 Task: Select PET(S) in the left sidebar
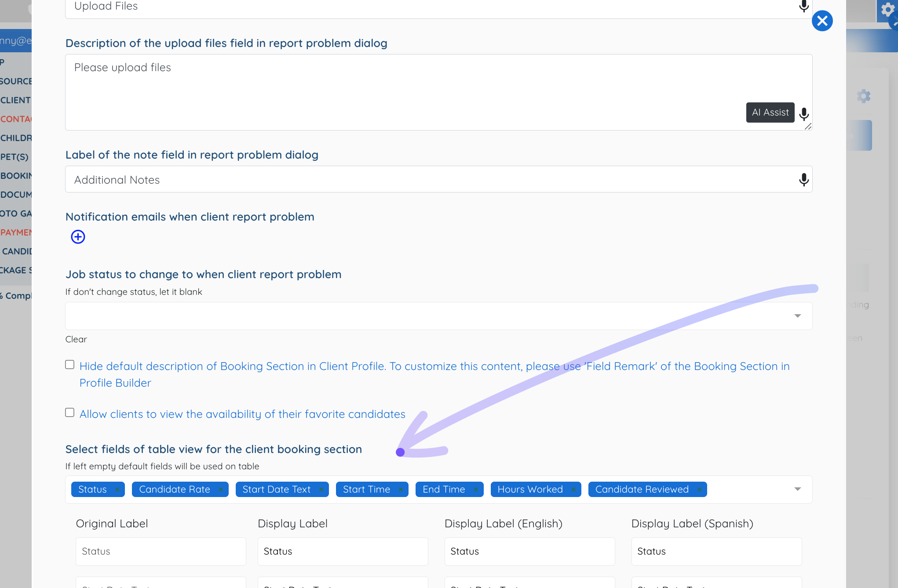pyautogui.click(x=15, y=157)
